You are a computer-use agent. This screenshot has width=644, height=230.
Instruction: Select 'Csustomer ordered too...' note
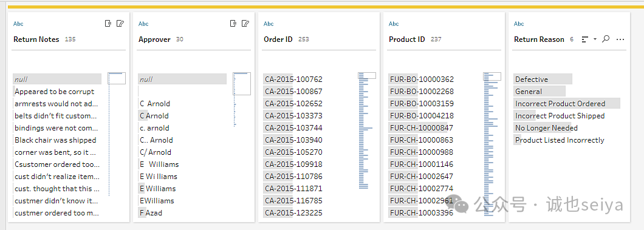pos(57,164)
